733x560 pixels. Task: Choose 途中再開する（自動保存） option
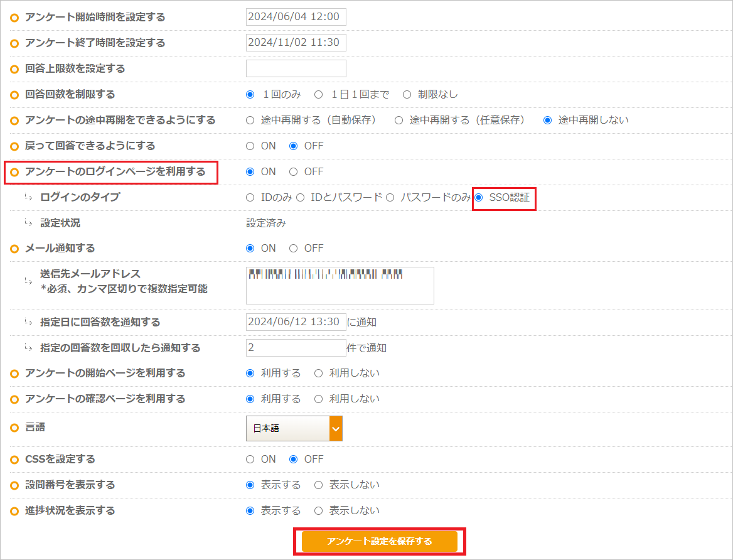pos(250,121)
